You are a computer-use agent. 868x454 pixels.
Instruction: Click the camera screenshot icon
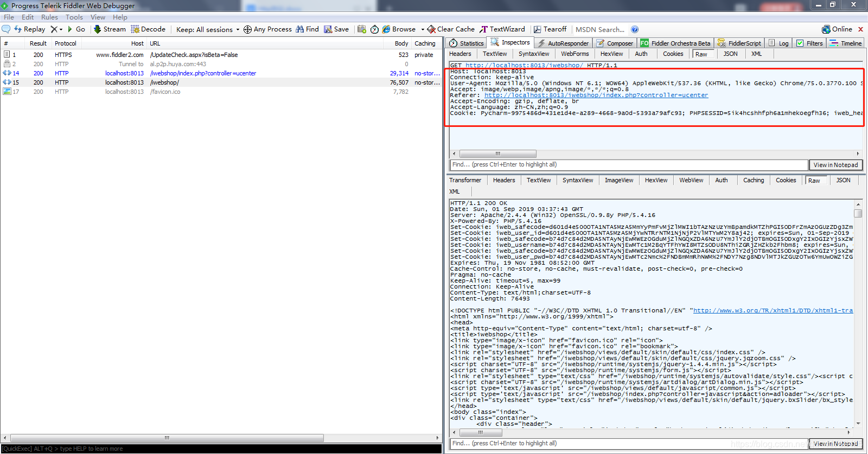[x=362, y=29]
